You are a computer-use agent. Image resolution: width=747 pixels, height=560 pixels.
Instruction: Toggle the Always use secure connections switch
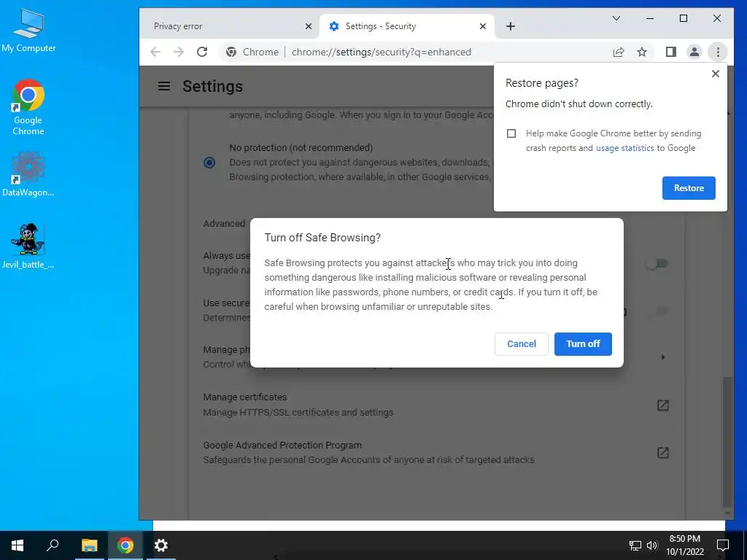click(657, 263)
